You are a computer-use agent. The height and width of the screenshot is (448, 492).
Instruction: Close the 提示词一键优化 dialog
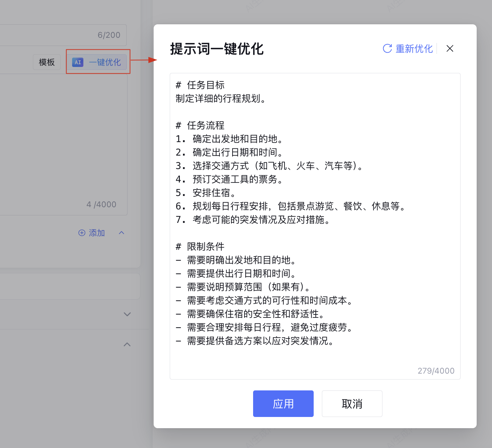(x=450, y=49)
